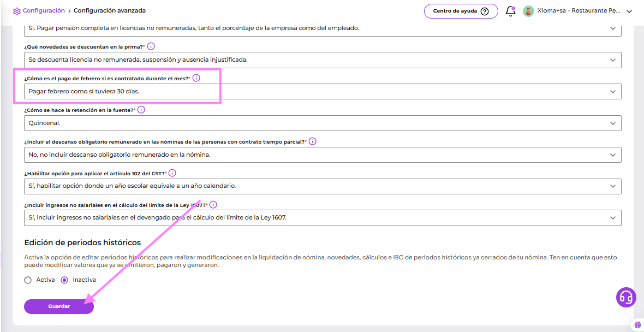Click the user profile avatar

coord(528,11)
